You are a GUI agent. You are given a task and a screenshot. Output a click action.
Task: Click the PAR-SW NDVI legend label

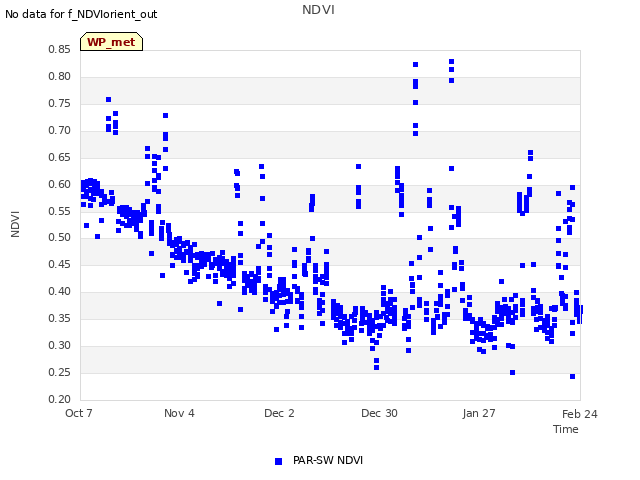(328, 460)
